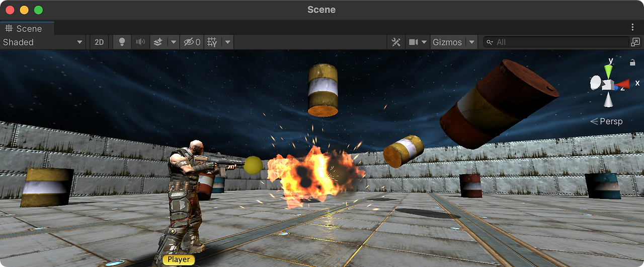Toggle 2D view mode
Viewport: 644px width, 267px height.
99,42
